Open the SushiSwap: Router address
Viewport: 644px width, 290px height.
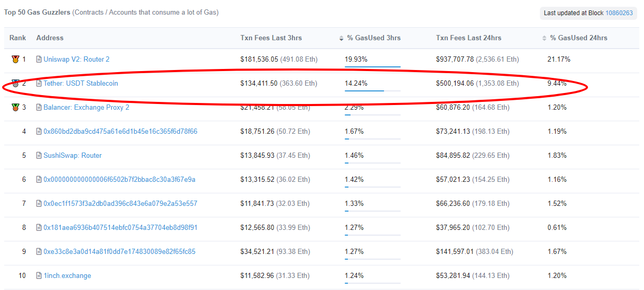[73, 155]
